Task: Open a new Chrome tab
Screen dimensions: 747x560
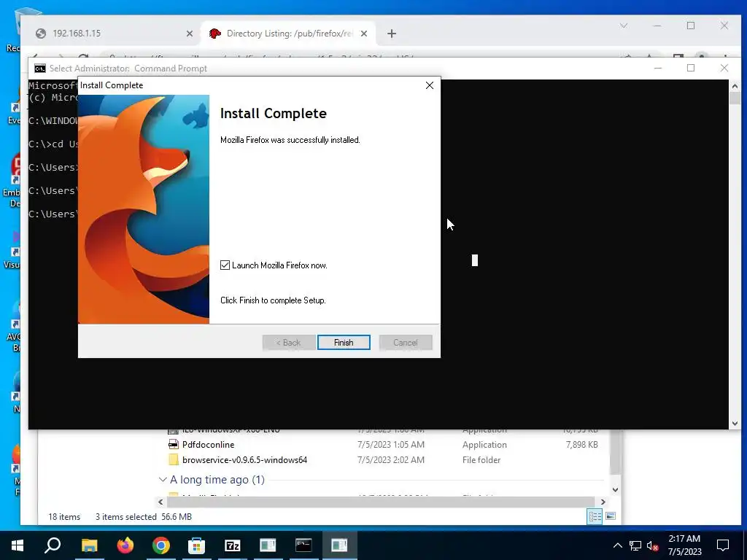Action: [x=392, y=34]
